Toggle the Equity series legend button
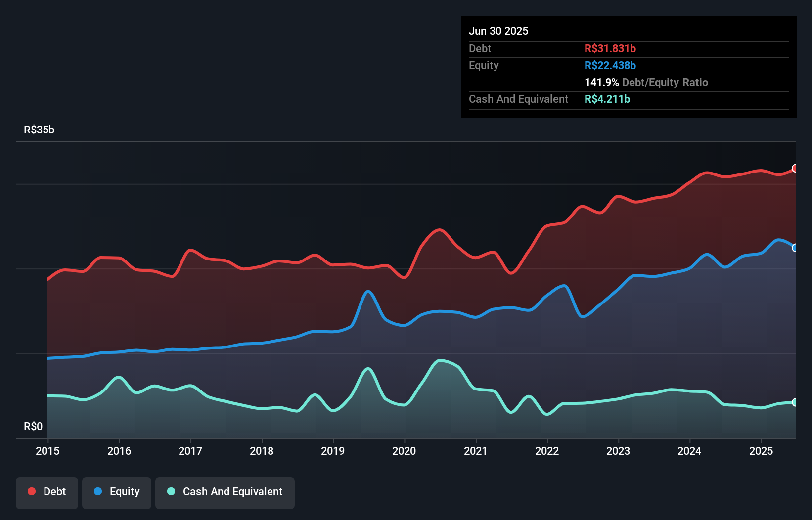 (117, 492)
